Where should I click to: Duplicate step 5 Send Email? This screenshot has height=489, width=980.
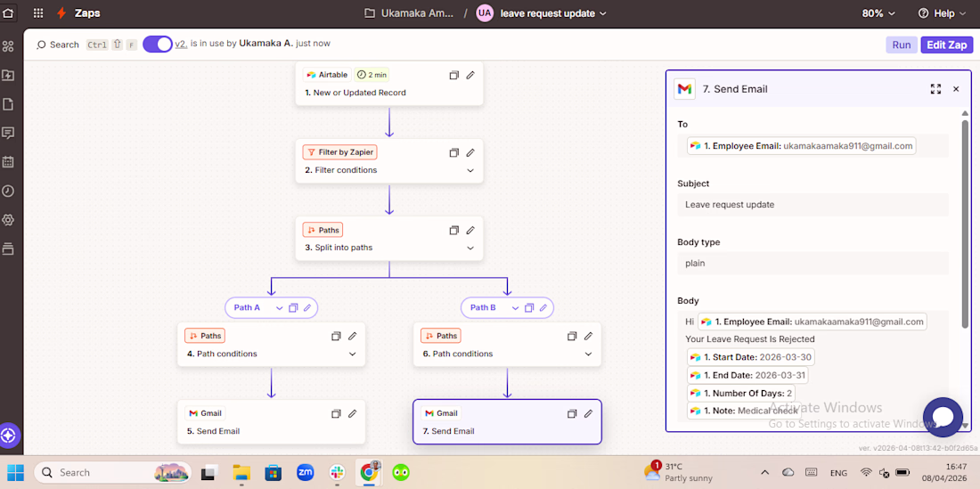[336, 413]
